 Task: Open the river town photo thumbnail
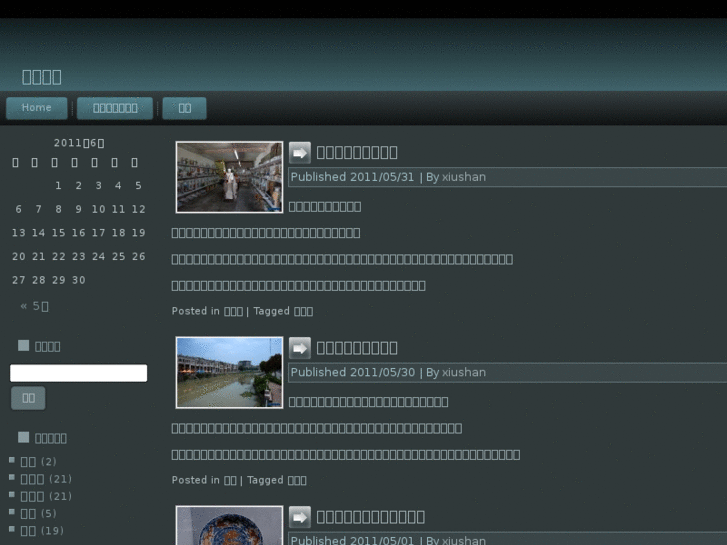[230, 372]
